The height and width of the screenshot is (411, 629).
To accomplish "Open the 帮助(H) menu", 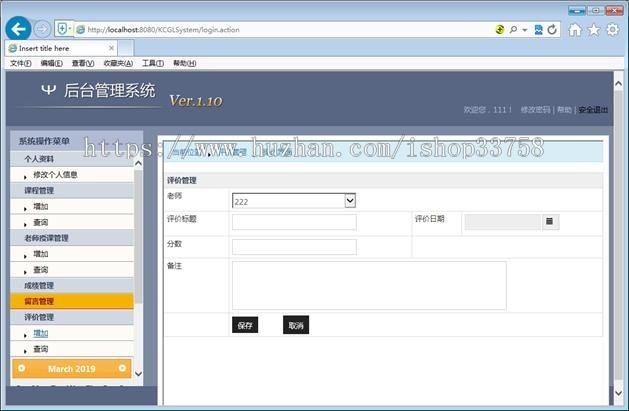I will coord(185,63).
